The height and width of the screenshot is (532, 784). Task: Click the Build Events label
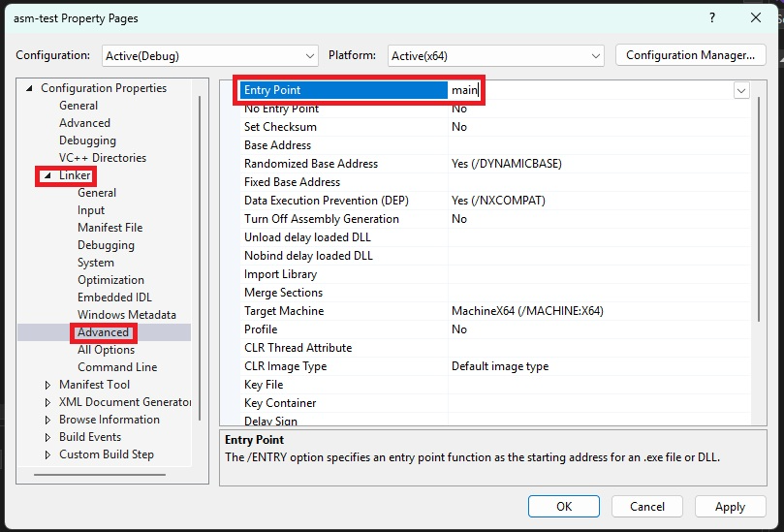coord(90,437)
